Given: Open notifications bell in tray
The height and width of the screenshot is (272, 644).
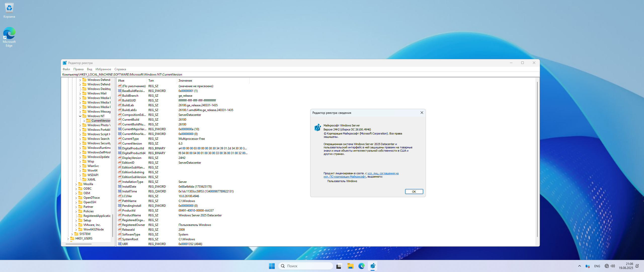Looking at the screenshot, I should point(637,266).
